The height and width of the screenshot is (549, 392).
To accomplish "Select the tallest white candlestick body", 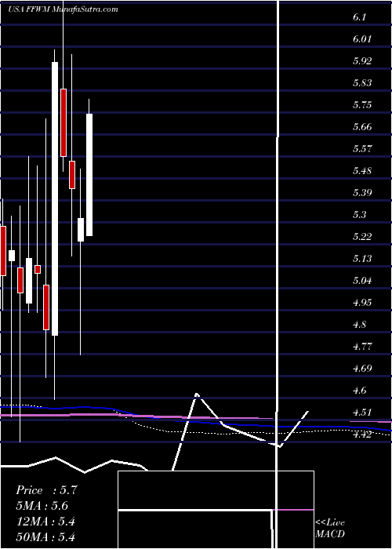I will coord(55,198).
